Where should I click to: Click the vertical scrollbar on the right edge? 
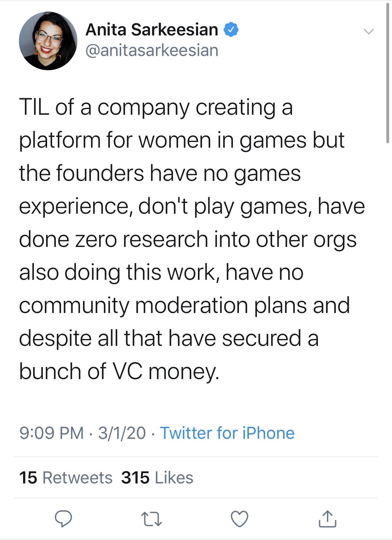click(x=387, y=72)
